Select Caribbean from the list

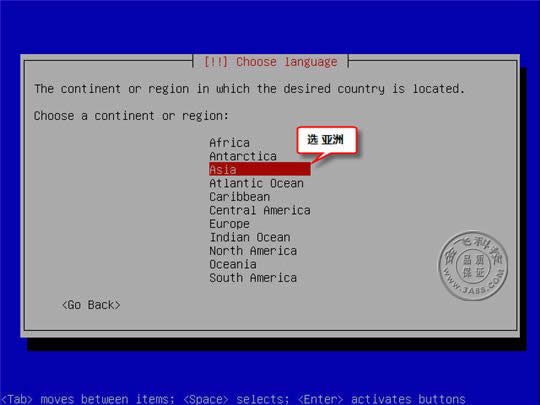pos(239,197)
